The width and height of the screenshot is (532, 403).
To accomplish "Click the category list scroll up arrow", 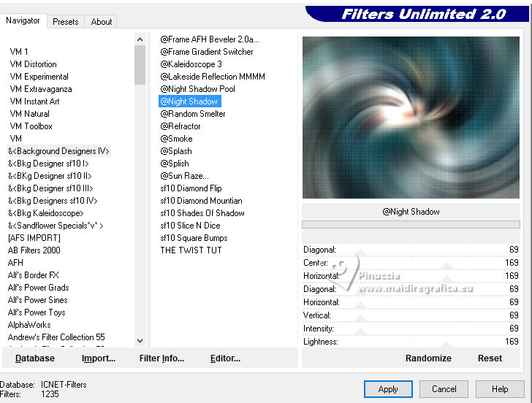I will (x=140, y=39).
